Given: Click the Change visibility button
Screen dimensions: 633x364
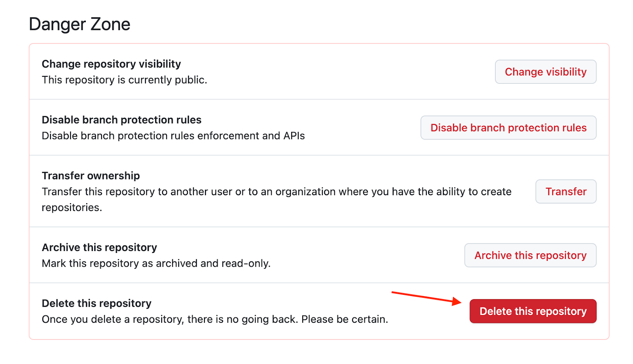Looking at the screenshot, I should (x=546, y=72).
